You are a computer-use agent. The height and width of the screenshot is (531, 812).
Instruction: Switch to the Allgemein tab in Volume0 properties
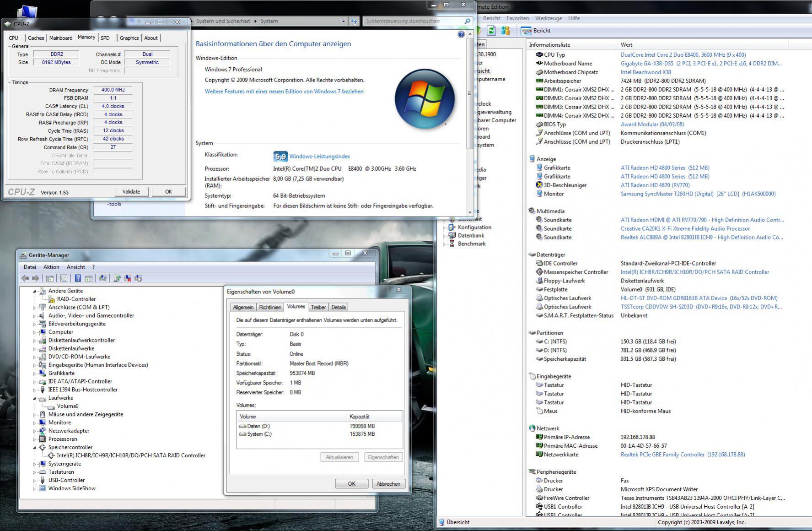[243, 307]
